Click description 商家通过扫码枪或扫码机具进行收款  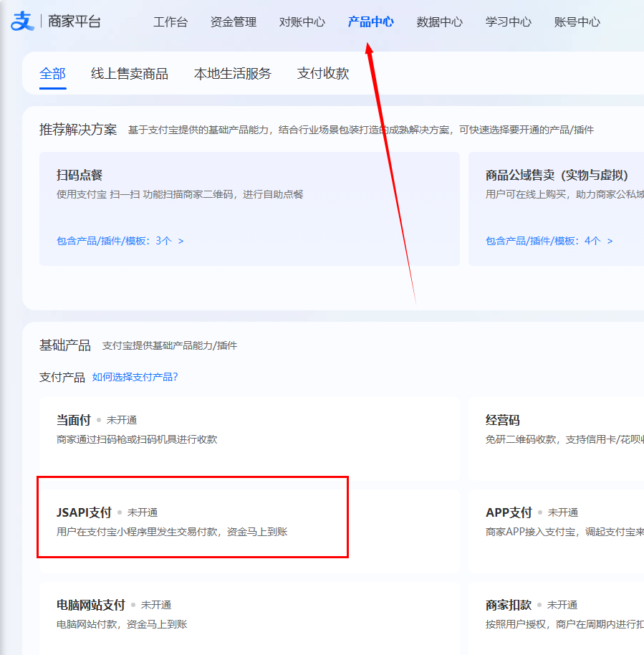tap(137, 439)
